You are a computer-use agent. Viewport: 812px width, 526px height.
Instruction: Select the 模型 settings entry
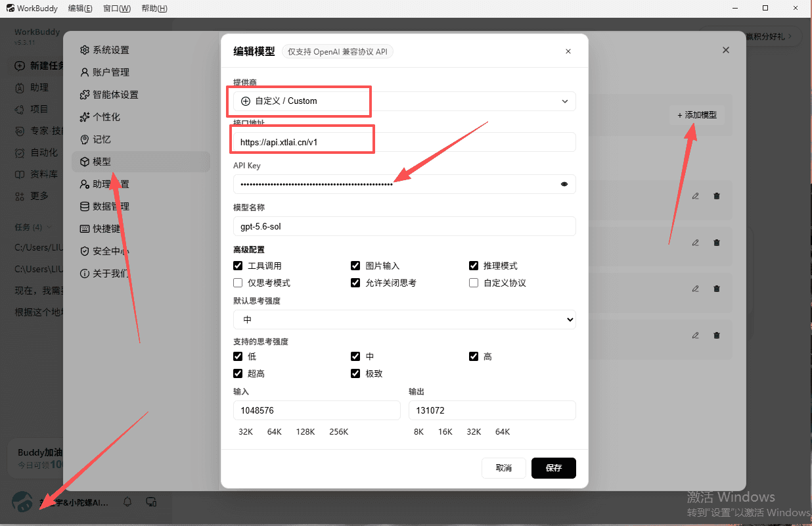tap(141, 162)
